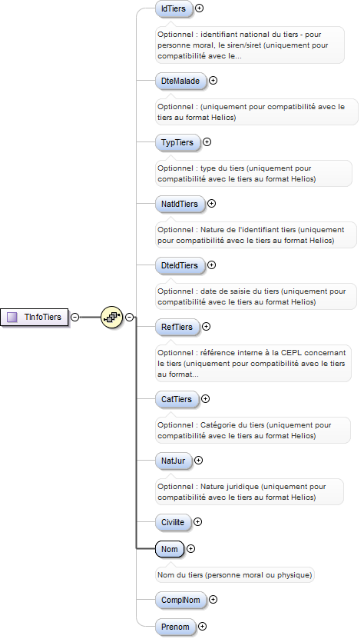Expand the TypTiers plus icon

tap(207, 142)
